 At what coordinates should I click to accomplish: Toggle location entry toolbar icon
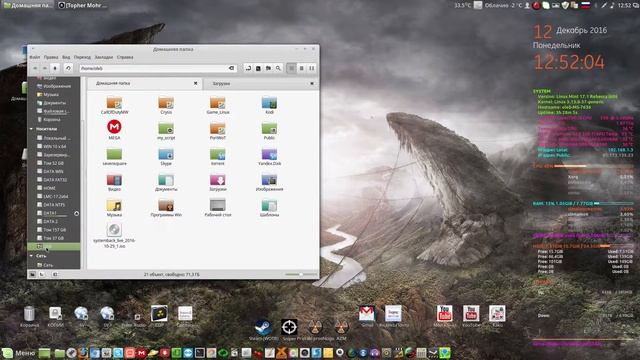[248, 68]
